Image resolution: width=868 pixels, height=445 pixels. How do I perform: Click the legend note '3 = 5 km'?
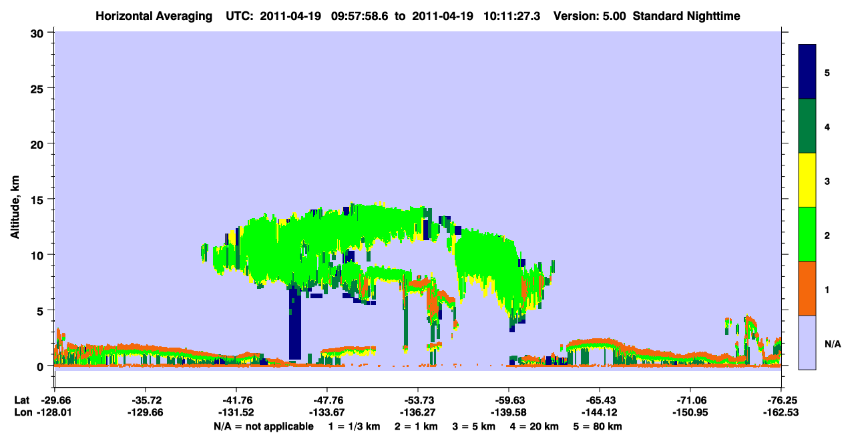474,426
